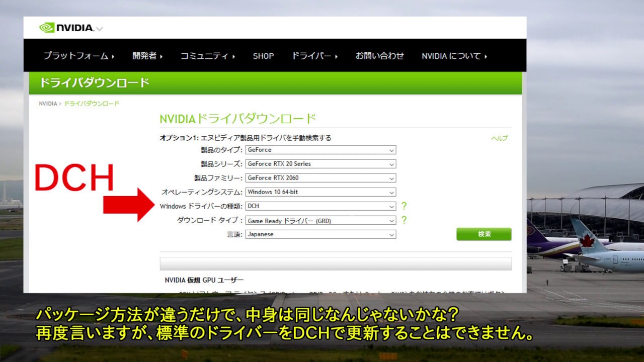Click the ドライバダウンロード breadcrumb link
The image size is (644, 362).
coord(92,104)
